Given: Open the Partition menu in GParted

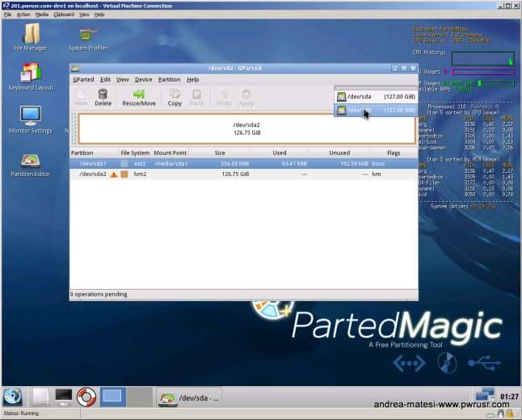Looking at the screenshot, I should point(169,79).
